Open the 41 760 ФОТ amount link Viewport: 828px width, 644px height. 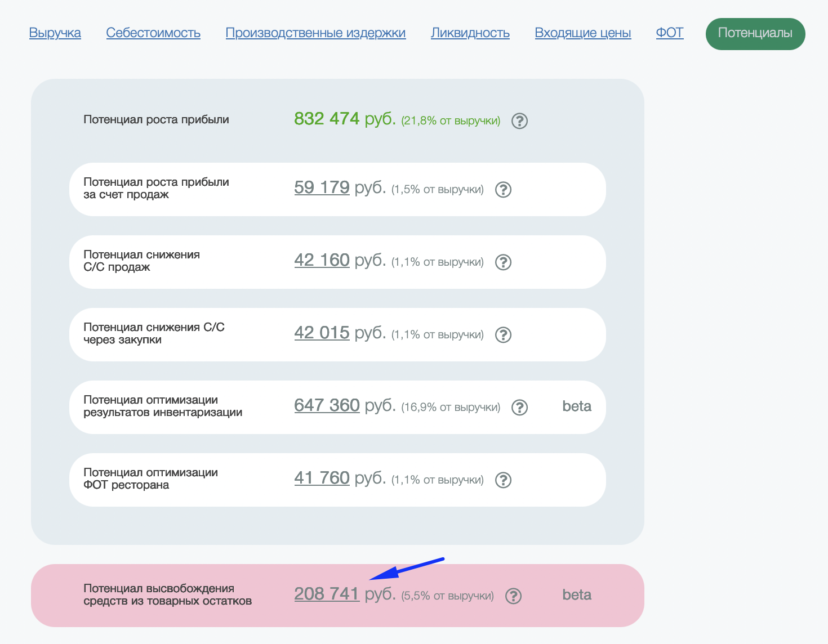pos(322,478)
